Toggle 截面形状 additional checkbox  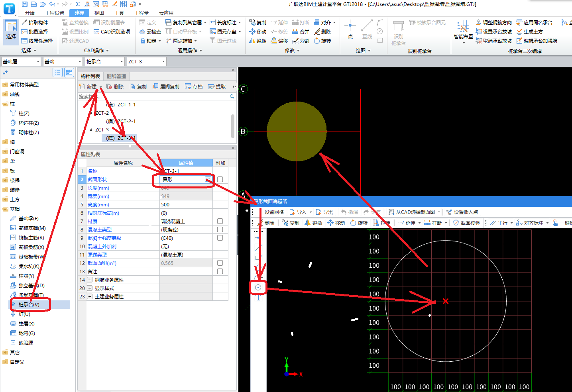pos(220,179)
